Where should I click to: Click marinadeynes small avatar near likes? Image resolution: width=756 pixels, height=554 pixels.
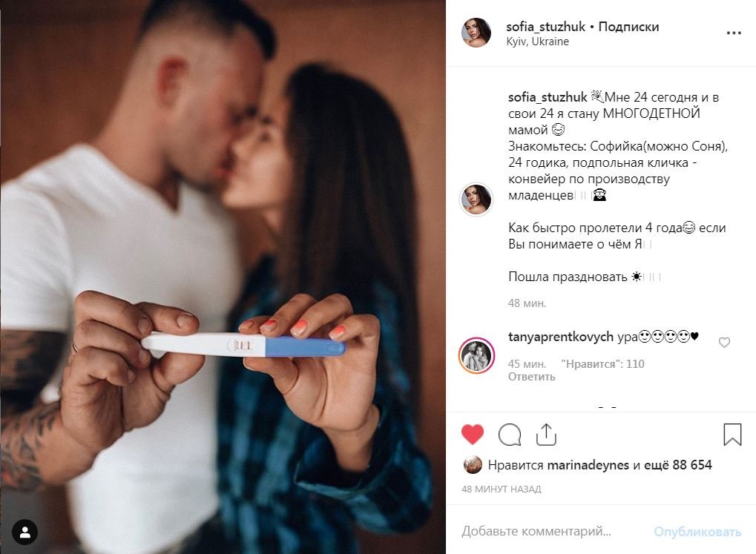(473, 465)
